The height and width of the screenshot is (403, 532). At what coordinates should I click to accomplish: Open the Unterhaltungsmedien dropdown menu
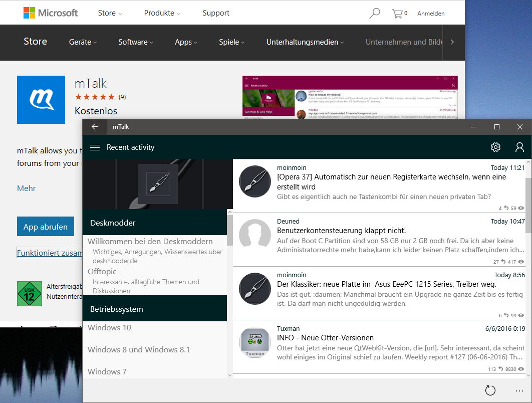(x=305, y=42)
